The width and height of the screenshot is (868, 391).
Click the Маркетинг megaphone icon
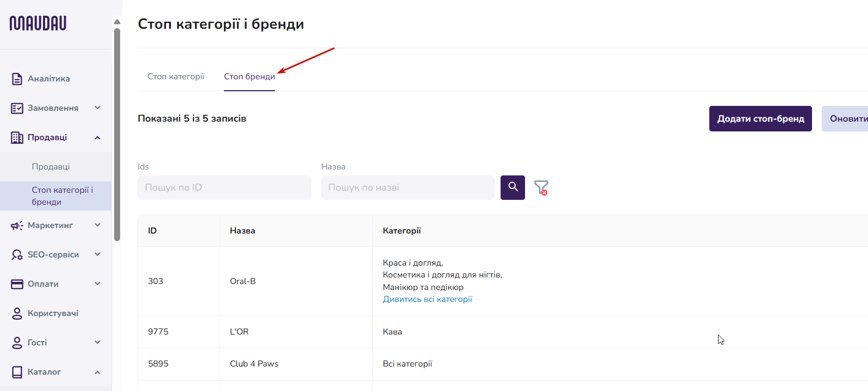[17, 225]
